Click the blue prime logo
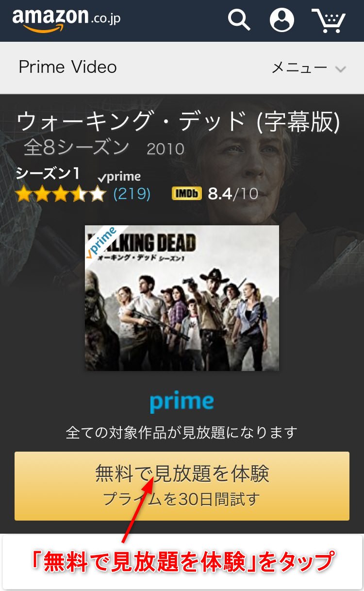Viewport: 364px width, 591px height. pyautogui.click(x=182, y=403)
